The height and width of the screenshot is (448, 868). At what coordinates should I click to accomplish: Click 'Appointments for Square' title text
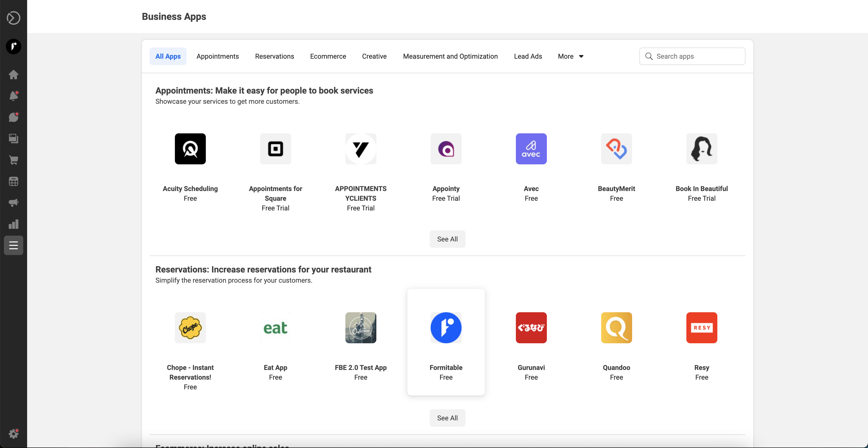pos(275,193)
